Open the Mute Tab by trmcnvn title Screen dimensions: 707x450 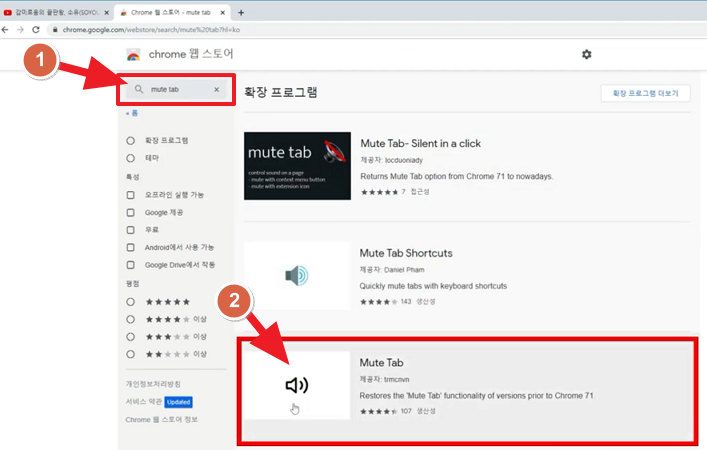[x=381, y=363]
